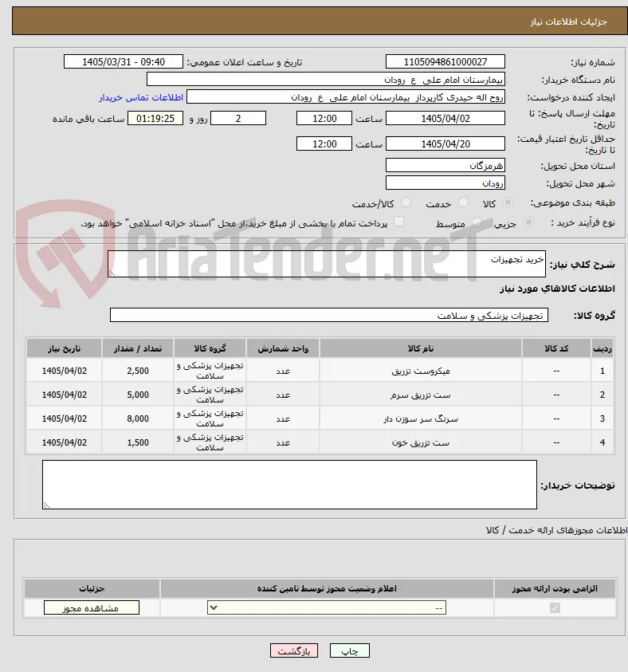Click the نام دستگاه خریدار field
Screen dimensions: 628x672
point(326,80)
